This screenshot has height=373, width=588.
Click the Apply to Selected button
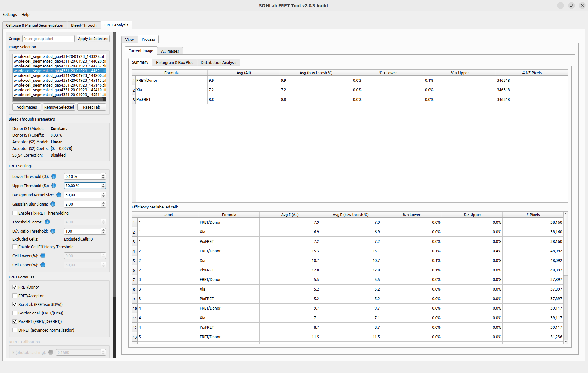tap(93, 39)
